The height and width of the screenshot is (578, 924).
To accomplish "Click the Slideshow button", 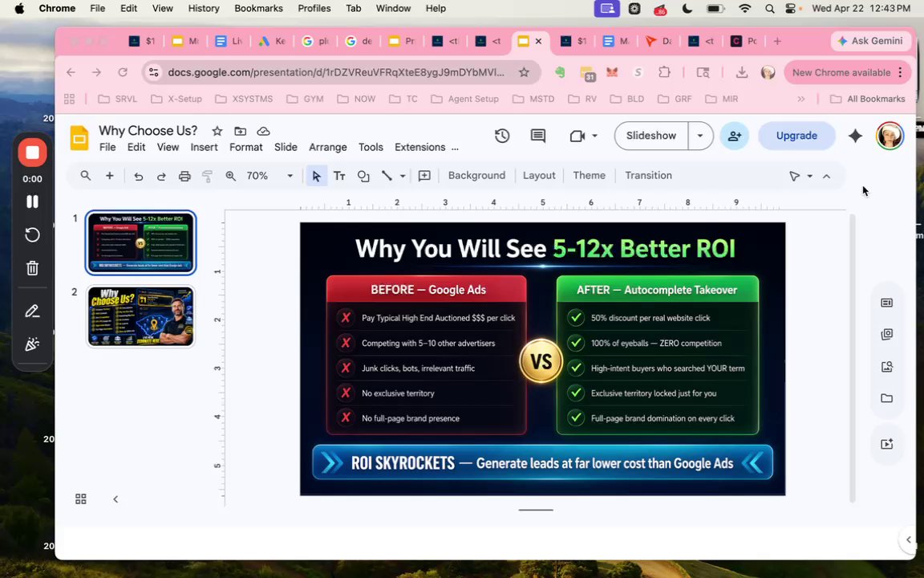I will [x=651, y=136].
